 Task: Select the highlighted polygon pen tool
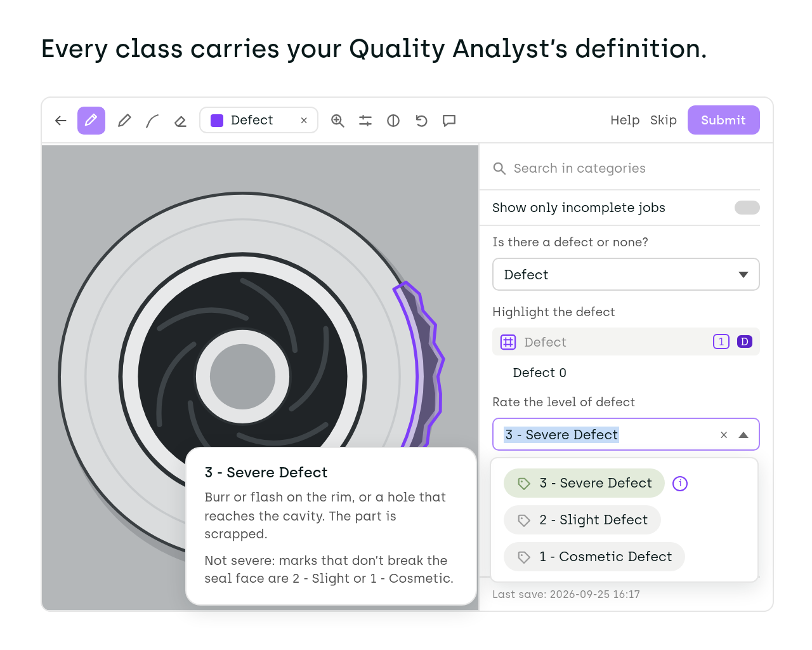pyautogui.click(x=91, y=121)
